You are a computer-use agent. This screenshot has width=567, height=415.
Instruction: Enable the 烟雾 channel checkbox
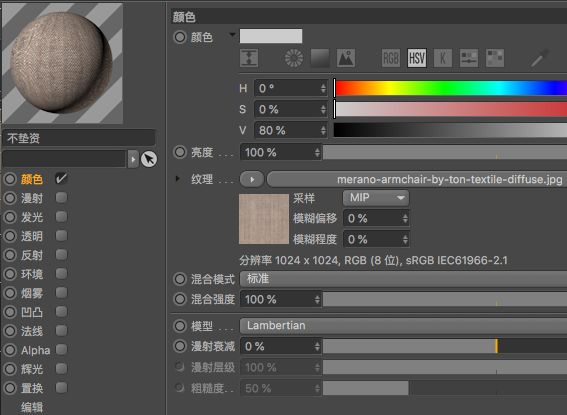click(x=61, y=292)
